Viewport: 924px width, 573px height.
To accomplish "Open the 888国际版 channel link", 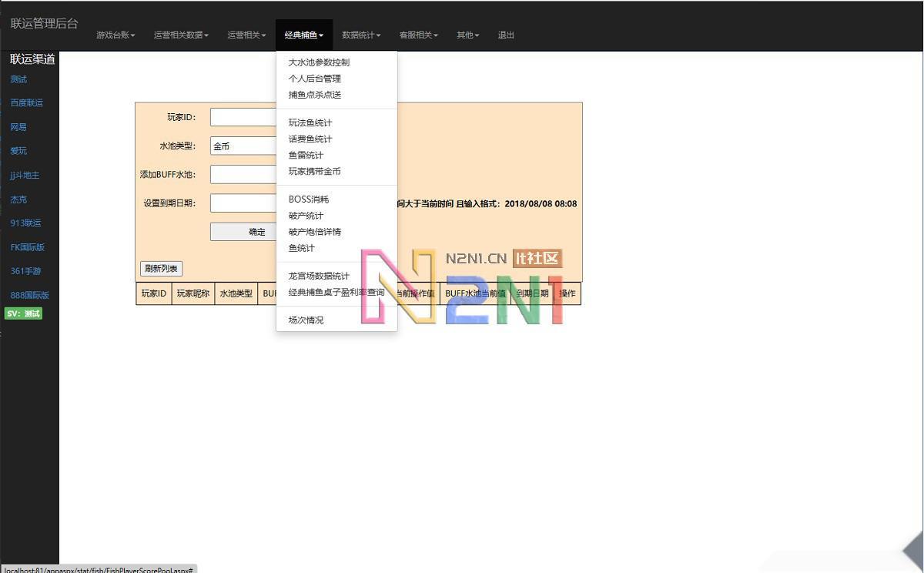I will [x=28, y=294].
